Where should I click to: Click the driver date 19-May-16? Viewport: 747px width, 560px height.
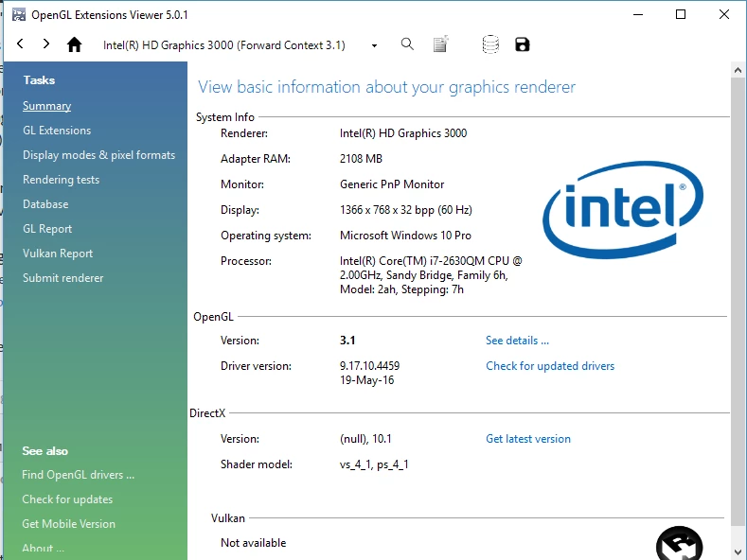tap(366, 380)
